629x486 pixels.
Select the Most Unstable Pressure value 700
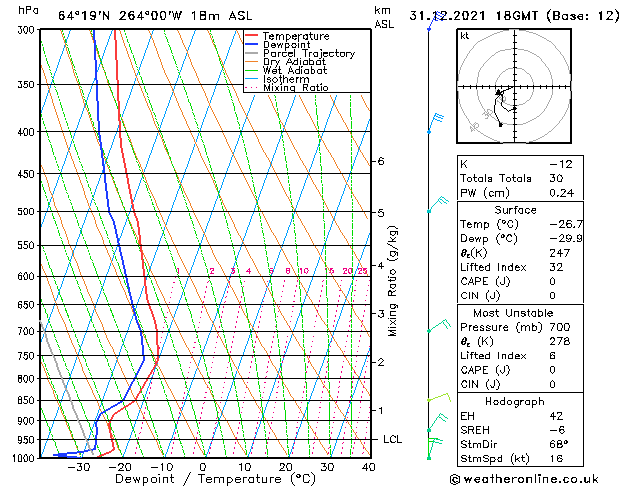[x=560, y=327]
